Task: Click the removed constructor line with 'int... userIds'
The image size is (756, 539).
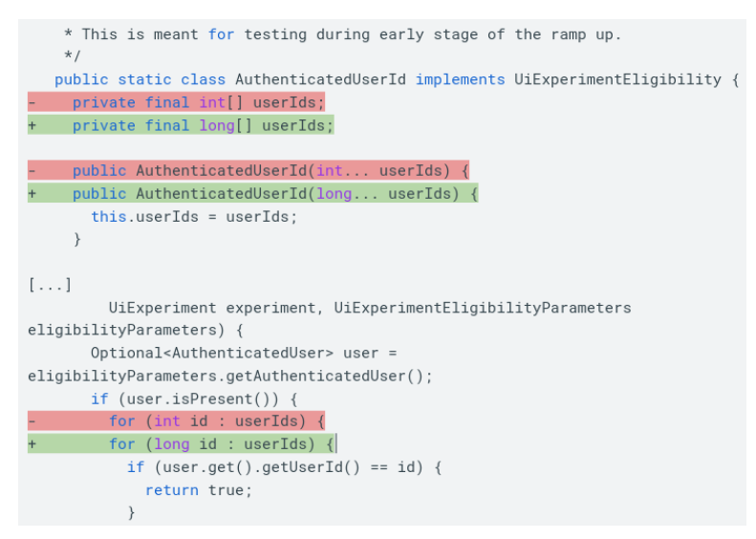Action: point(270,171)
